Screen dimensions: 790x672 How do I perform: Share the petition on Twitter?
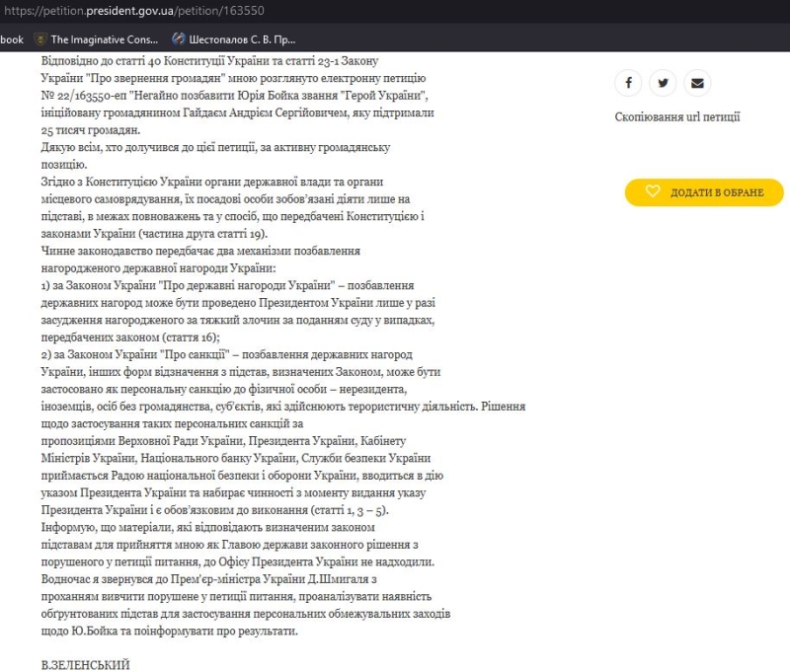coord(663,83)
